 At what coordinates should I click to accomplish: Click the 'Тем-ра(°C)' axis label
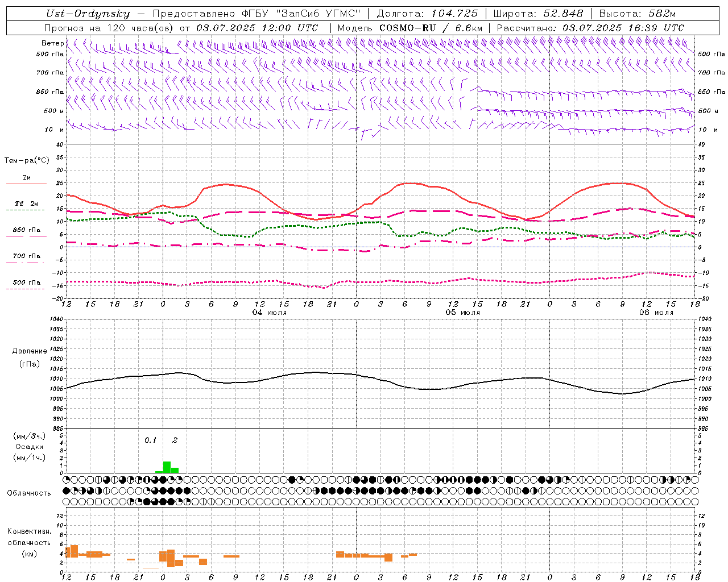click(x=27, y=161)
